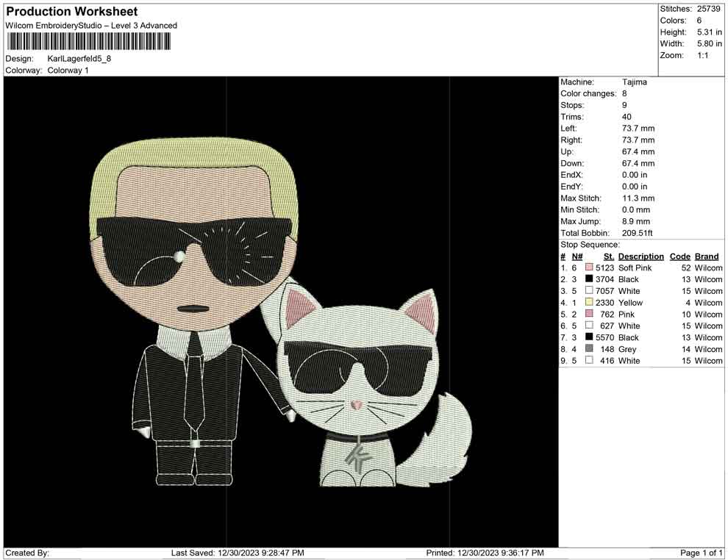Viewport: 728px width, 560px height.
Task: Click the EndY value '0.00 in'
Action: [635, 187]
